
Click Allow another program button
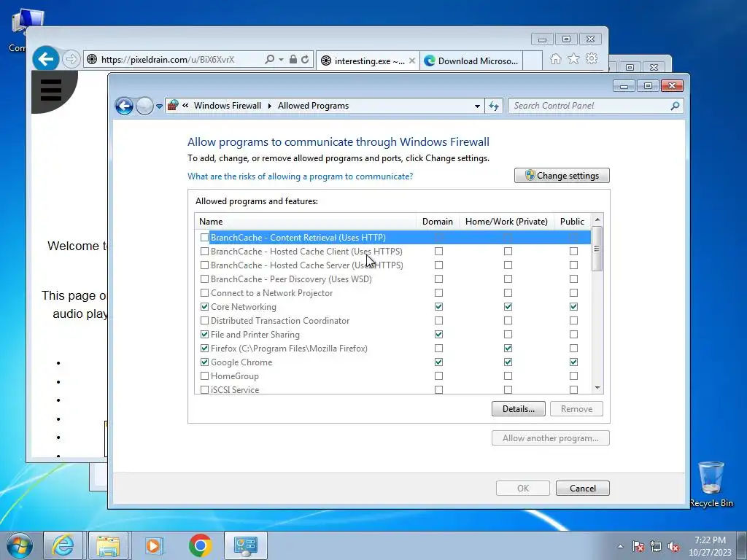pyautogui.click(x=550, y=438)
